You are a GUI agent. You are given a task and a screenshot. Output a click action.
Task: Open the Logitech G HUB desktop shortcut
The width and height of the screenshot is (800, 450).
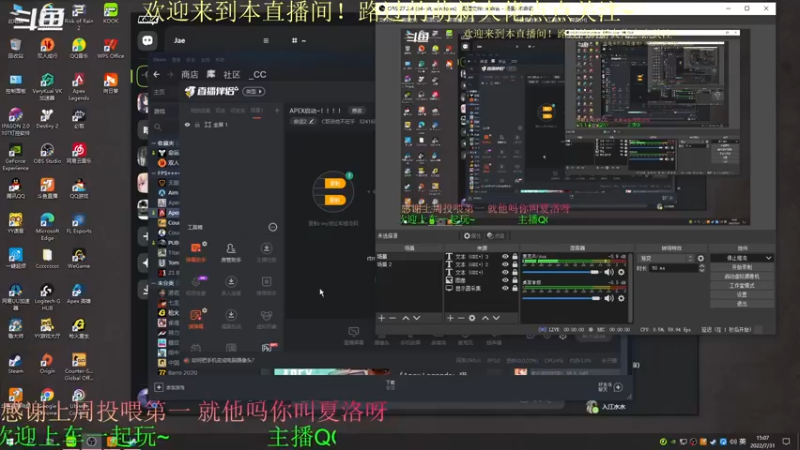tap(47, 297)
